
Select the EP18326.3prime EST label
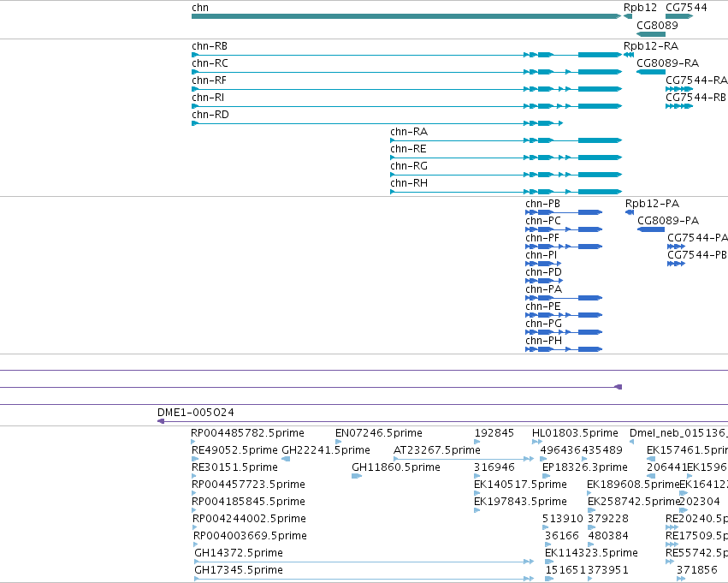click(x=585, y=467)
